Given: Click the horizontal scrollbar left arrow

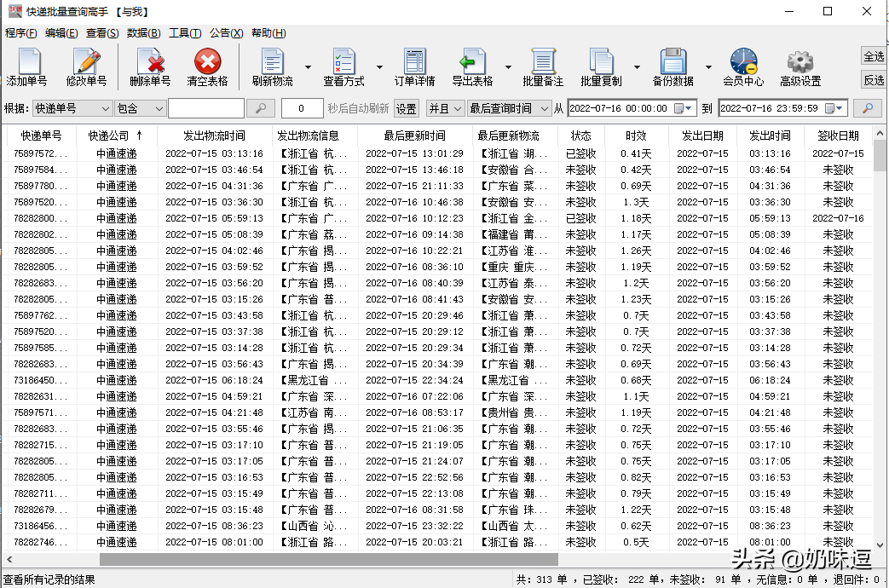Looking at the screenshot, I should pyautogui.click(x=9, y=560).
